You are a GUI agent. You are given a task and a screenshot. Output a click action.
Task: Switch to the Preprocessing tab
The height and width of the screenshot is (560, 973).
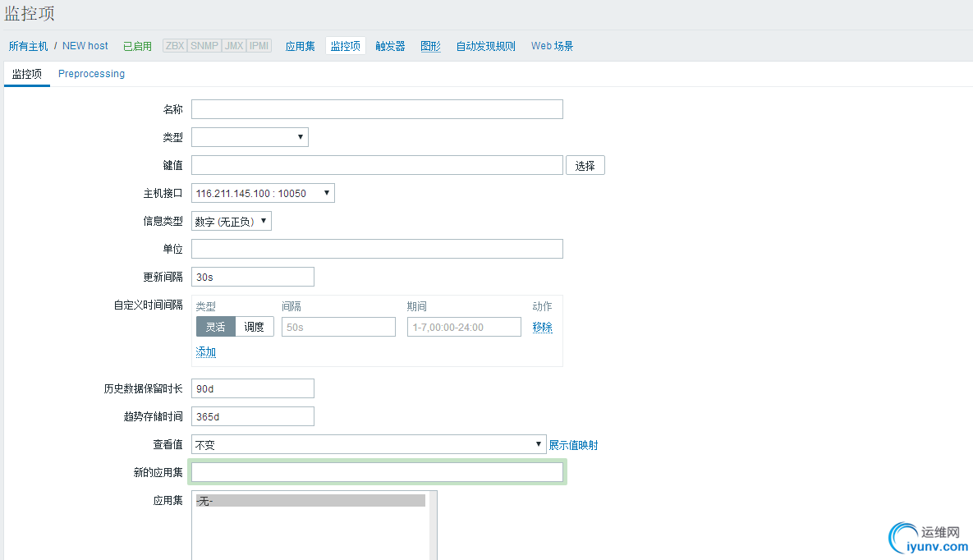(91, 74)
